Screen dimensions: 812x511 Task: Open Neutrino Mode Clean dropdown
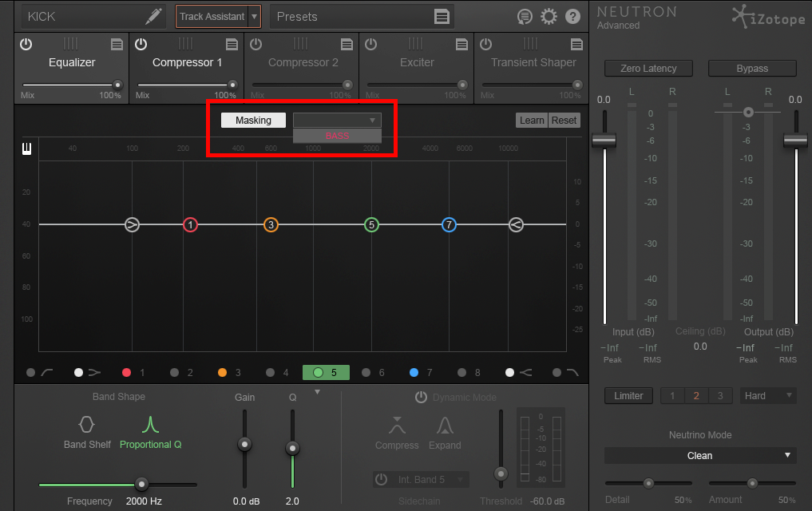[x=700, y=456]
